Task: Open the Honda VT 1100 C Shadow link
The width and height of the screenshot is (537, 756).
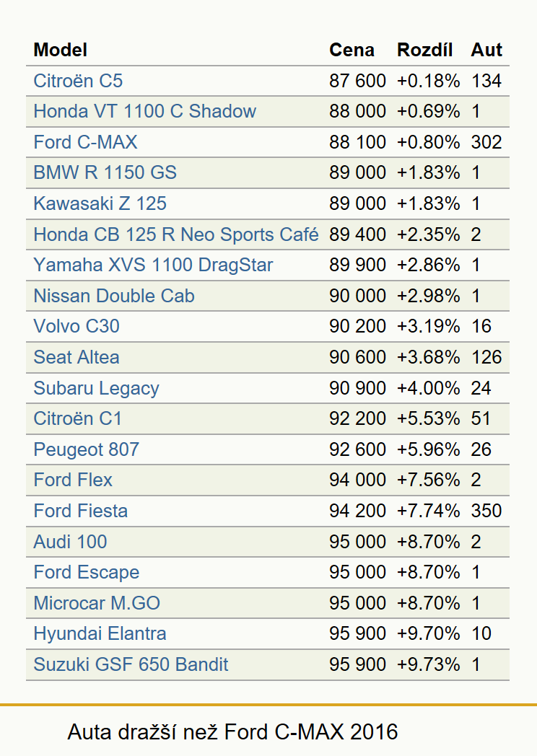Action: (x=144, y=111)
